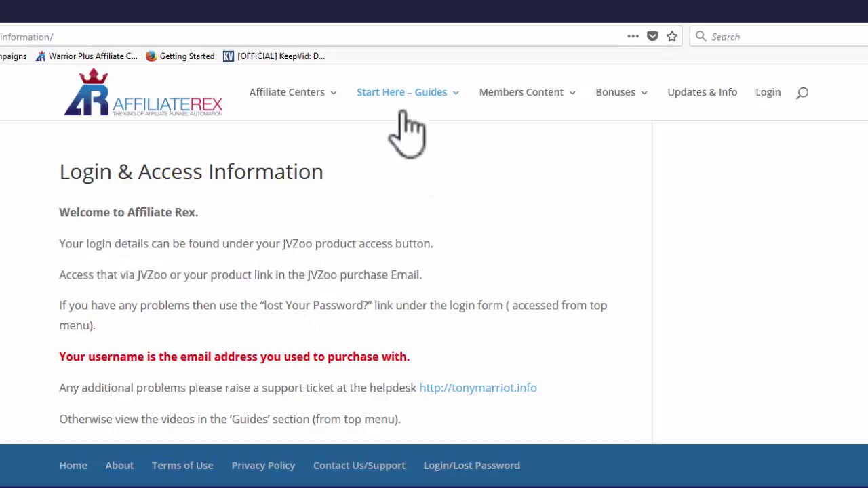This screenshot has width=868, height=488.
Task: Open Warrior Plus Affiliate bookmark
Action: coord(87,56)
